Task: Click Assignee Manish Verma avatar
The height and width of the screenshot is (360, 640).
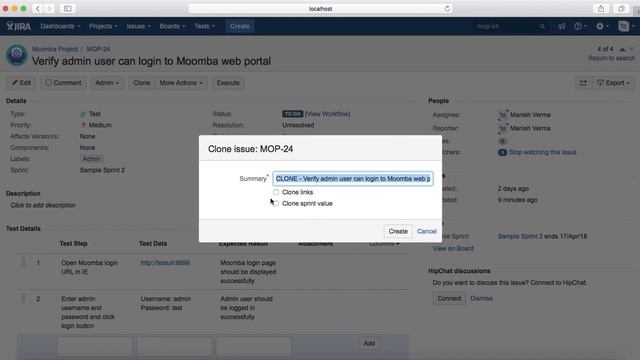Action: (503, 115)
